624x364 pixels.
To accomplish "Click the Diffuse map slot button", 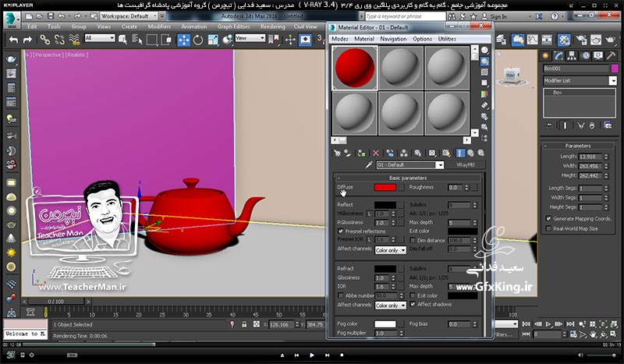I will coord(401,187).
